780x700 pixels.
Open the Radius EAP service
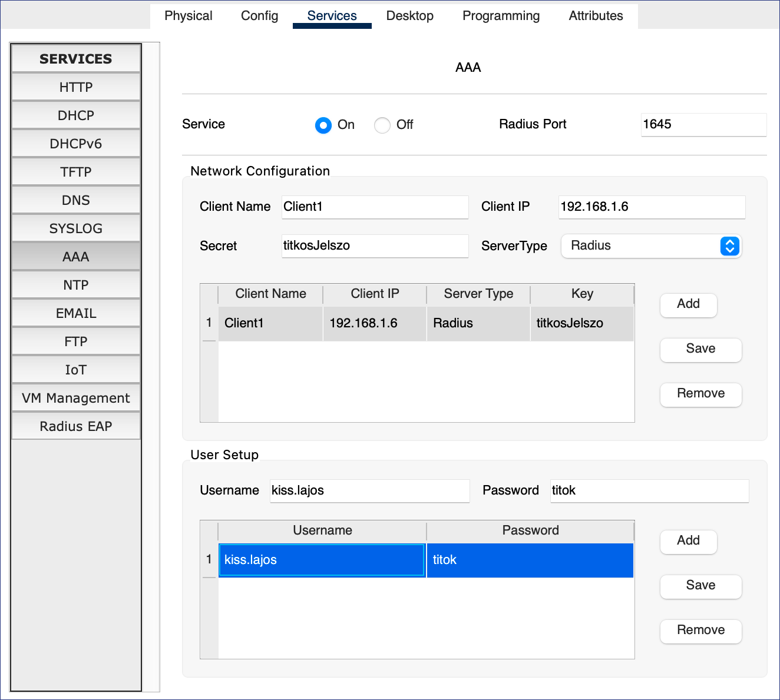[76, 426]
